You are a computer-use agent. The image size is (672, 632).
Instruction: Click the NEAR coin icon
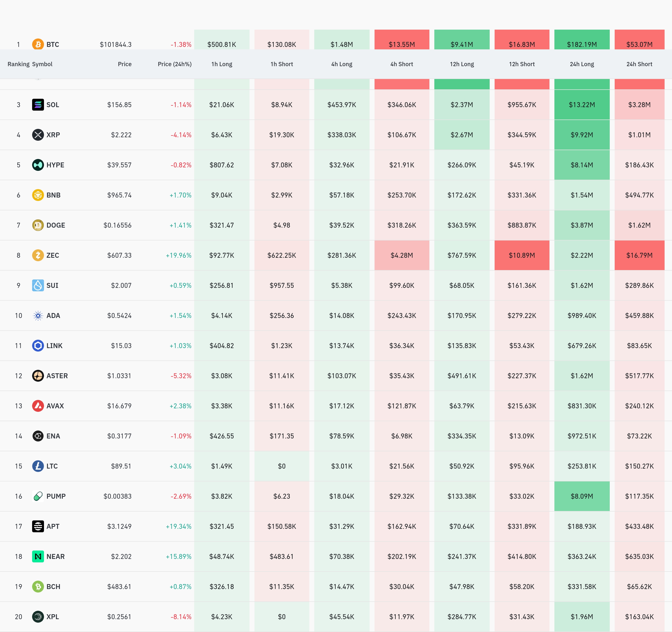pos(38,556)
